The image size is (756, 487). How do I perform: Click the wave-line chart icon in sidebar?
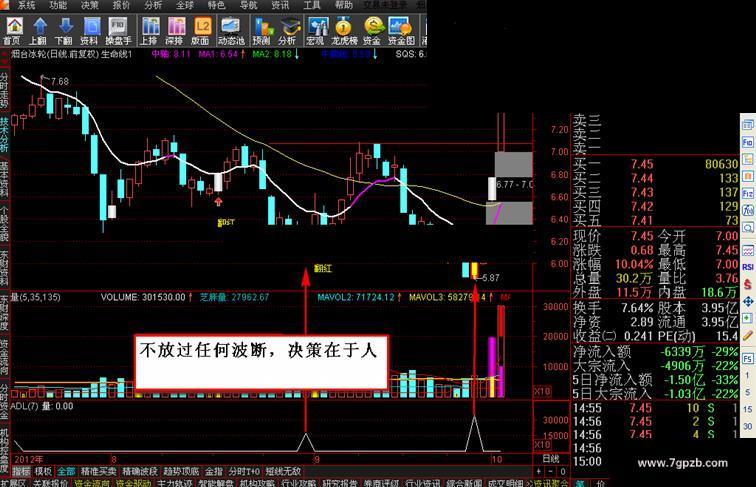(747, 250)
